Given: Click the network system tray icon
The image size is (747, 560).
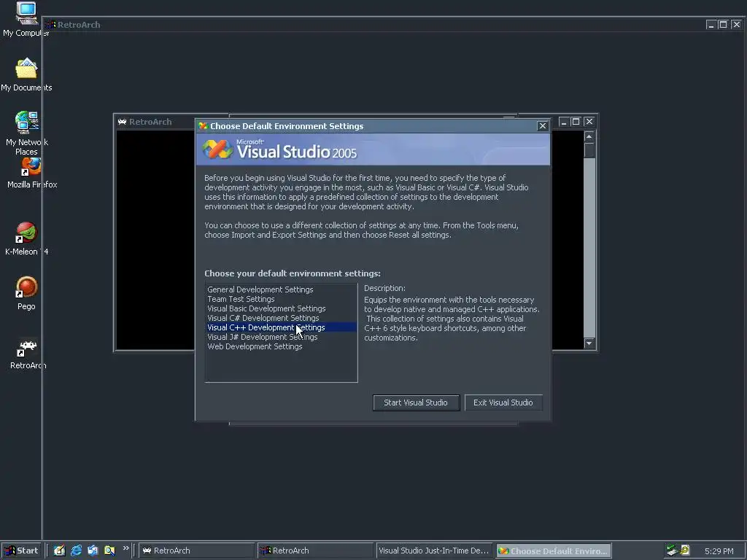Looking at the screenshot, I should point(672,551).
